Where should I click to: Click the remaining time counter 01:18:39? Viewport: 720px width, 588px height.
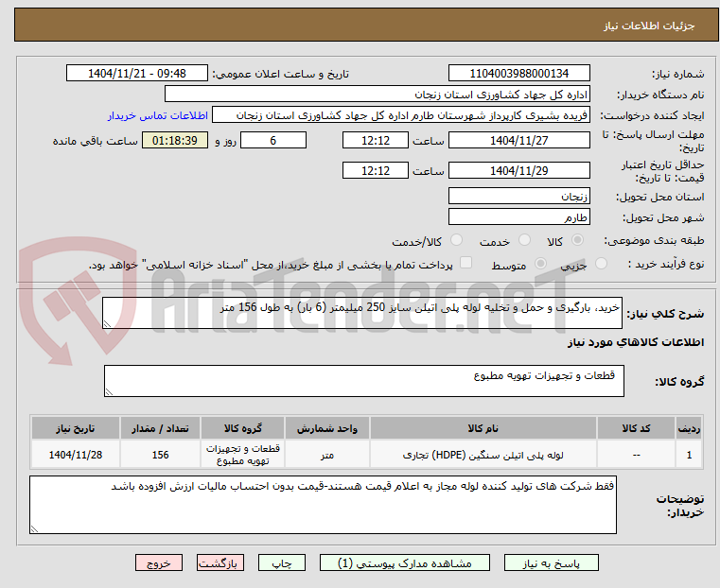click(x=175, y=140)
